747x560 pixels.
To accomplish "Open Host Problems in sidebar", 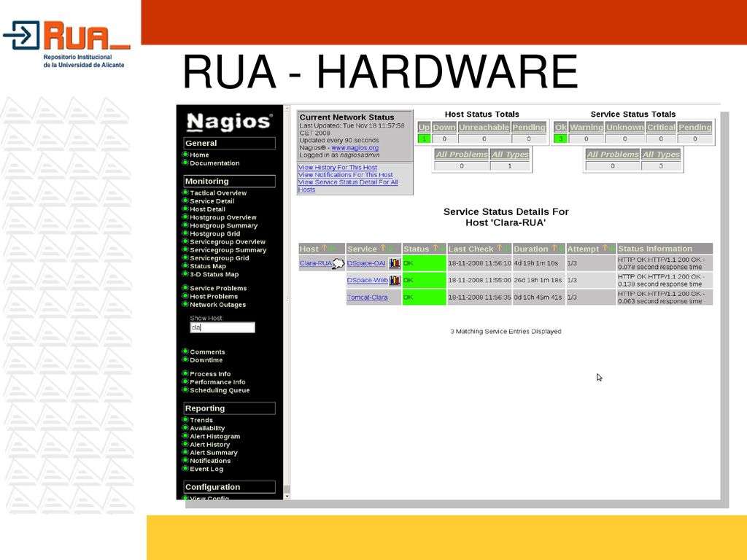I will click(x=214, y=296).
